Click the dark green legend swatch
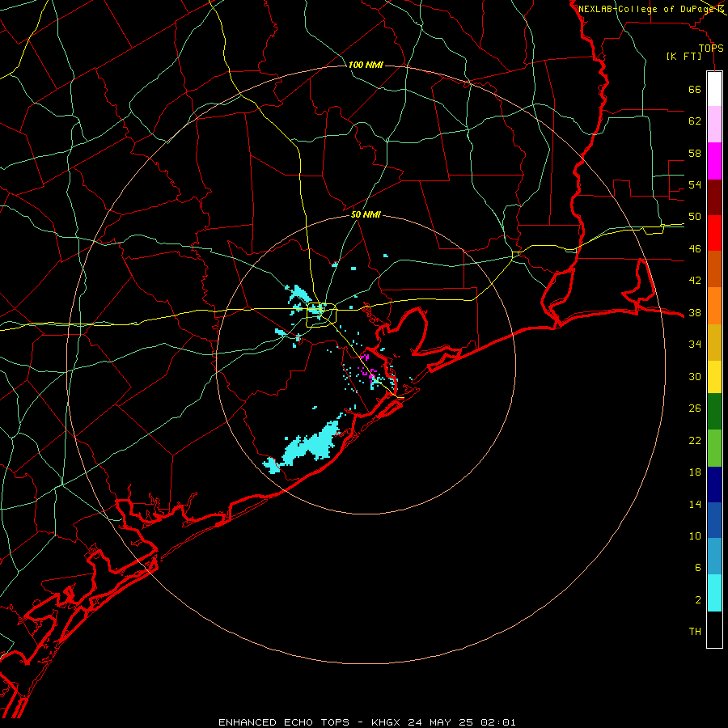 [714, 412]
